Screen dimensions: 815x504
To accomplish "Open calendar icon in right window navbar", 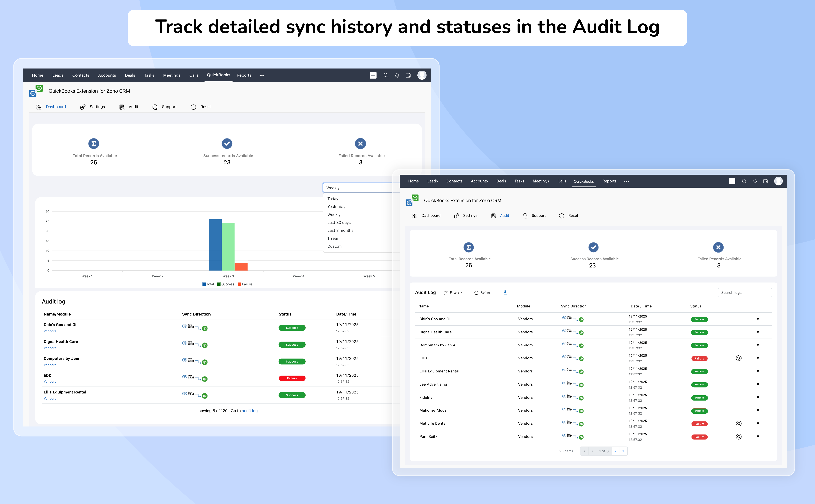I will coord(765,181).
